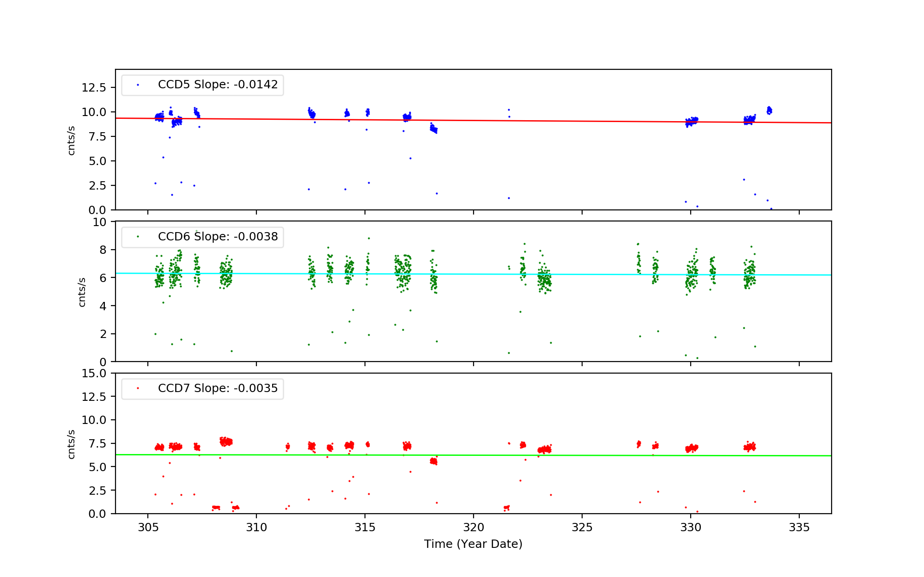Click the blue marker in CCD5 legend
The height and width of the screenshot is (577, 924).
click(x=138, y=85)
